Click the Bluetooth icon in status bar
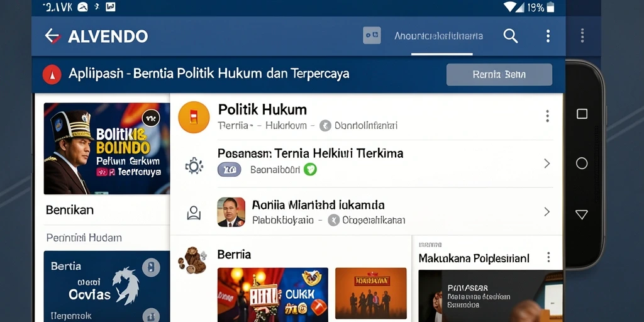 [x=97, y=6]
